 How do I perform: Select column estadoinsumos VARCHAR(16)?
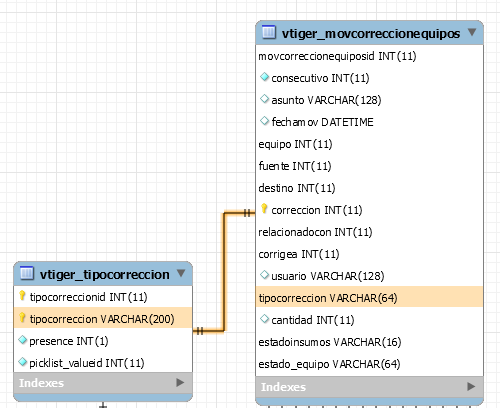(369, 342)
